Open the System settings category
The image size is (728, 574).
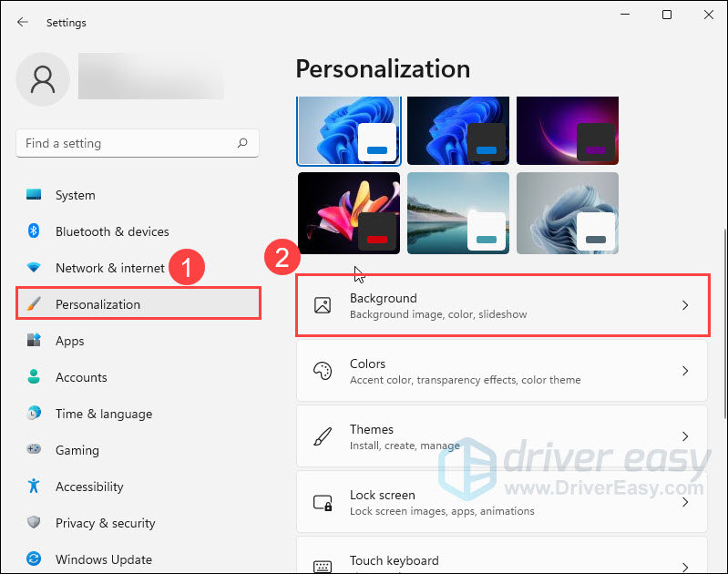(138, 195)
